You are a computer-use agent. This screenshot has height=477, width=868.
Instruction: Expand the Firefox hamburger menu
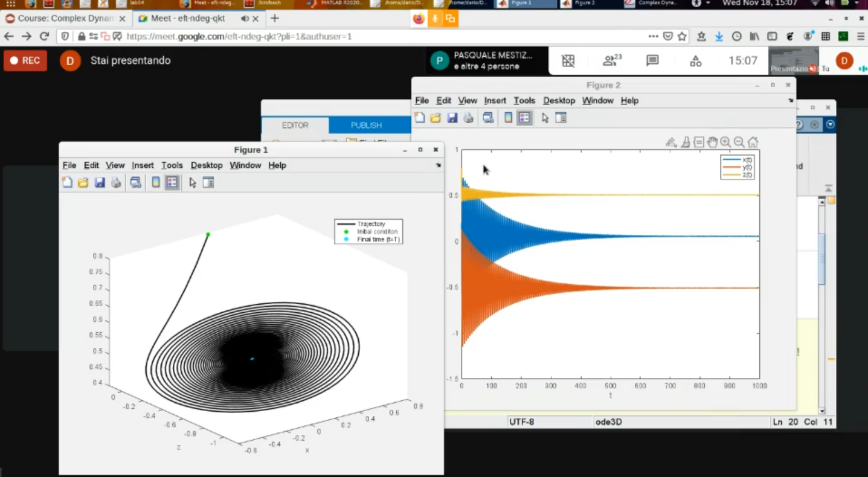coord(861,36)
